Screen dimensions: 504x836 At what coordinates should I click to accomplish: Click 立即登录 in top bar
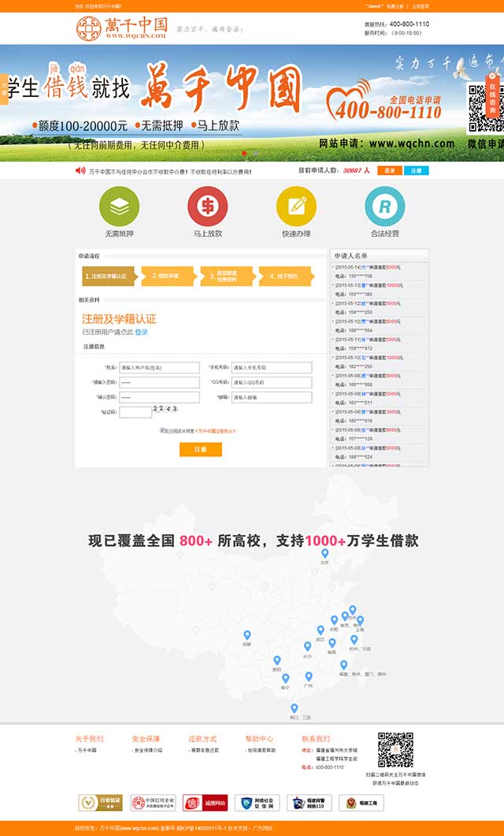pyautogui.click(x=421, y=6)
